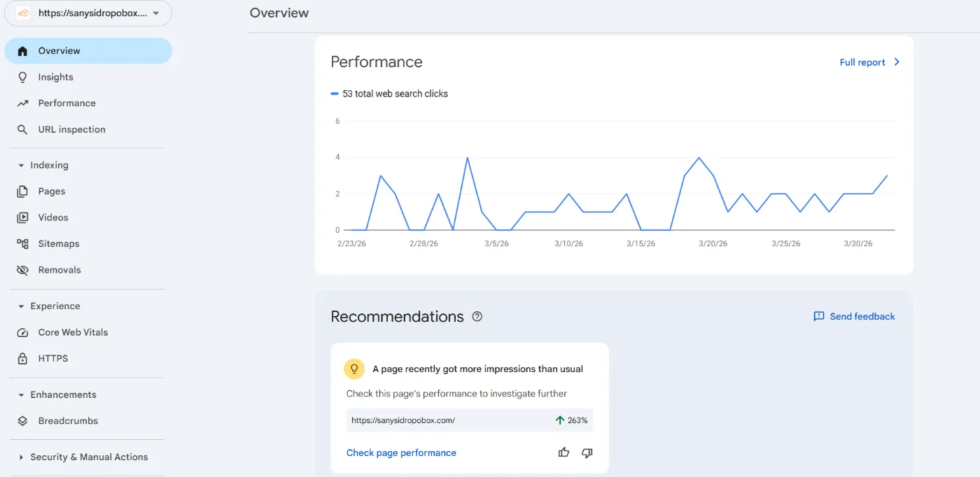Open Sitemaps in the sidebar
The width and height of the screenshot is (980, 477).
[88, 243]
